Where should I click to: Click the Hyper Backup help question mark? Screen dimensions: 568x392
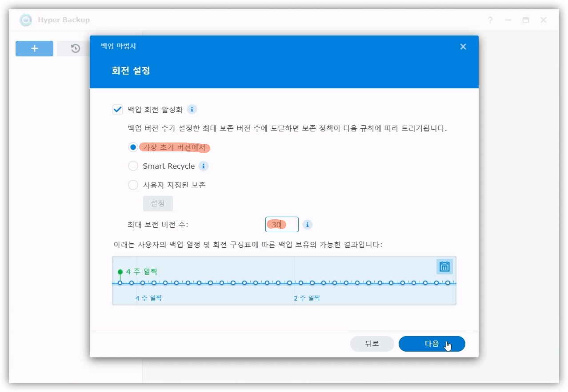(490, 20)
